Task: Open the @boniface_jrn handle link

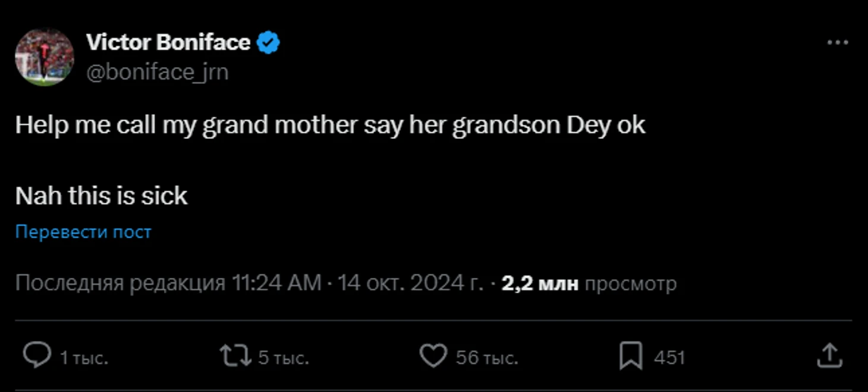Action: [x=158, y=72]
